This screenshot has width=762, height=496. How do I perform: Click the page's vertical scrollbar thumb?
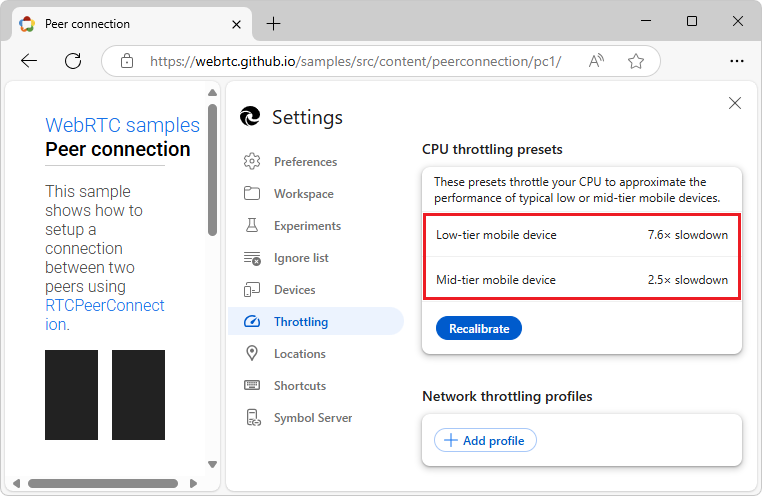[x=212, y=170]
